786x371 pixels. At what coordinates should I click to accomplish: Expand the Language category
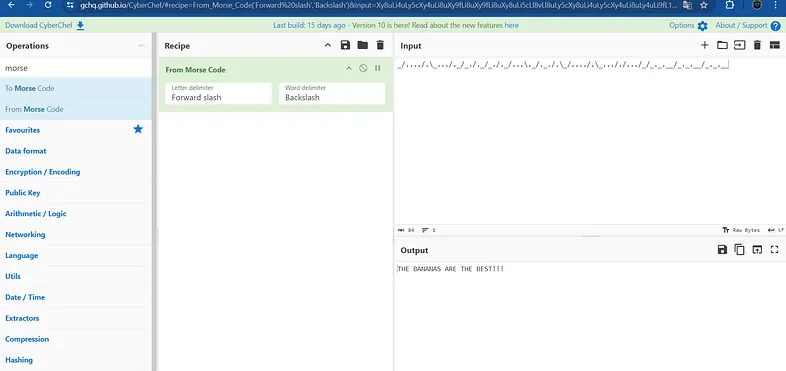(x=76, y=256)
